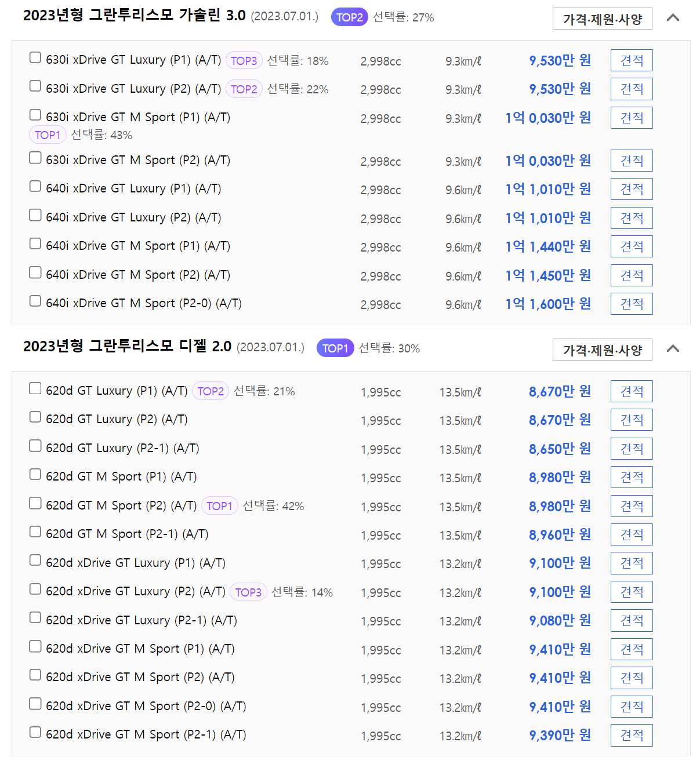Image resolution: width=700 pixels, height=764 pixels.
Task: Open 가격·제원·사양 for 디젤 2.0
Action: pos(603,350)
